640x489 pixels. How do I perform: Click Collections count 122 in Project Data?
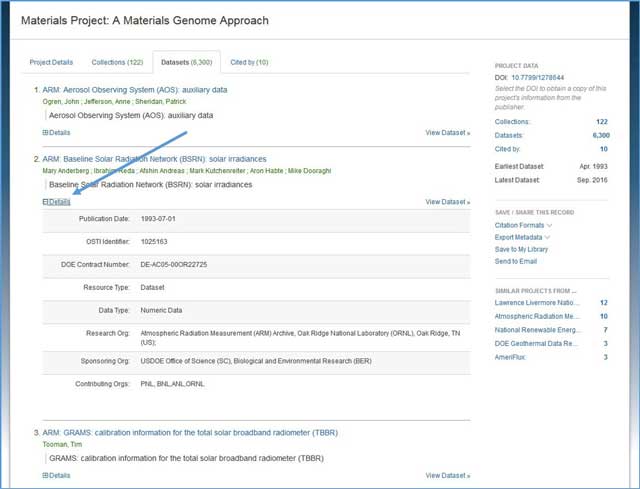tap(602, 122)
